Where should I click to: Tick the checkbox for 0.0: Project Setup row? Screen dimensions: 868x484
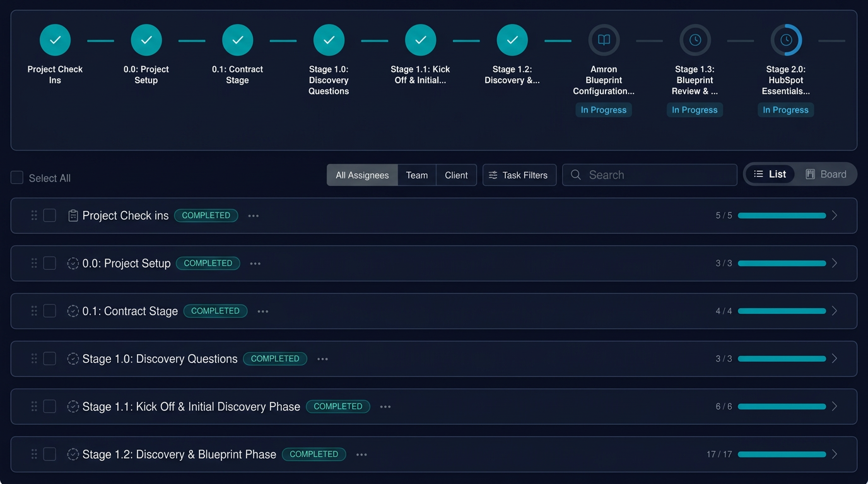50,263
